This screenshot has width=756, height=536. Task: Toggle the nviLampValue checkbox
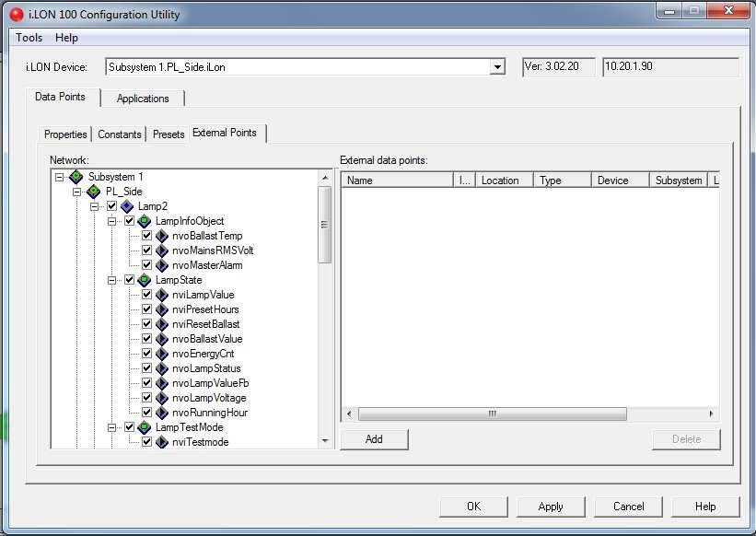pos(147,295)
